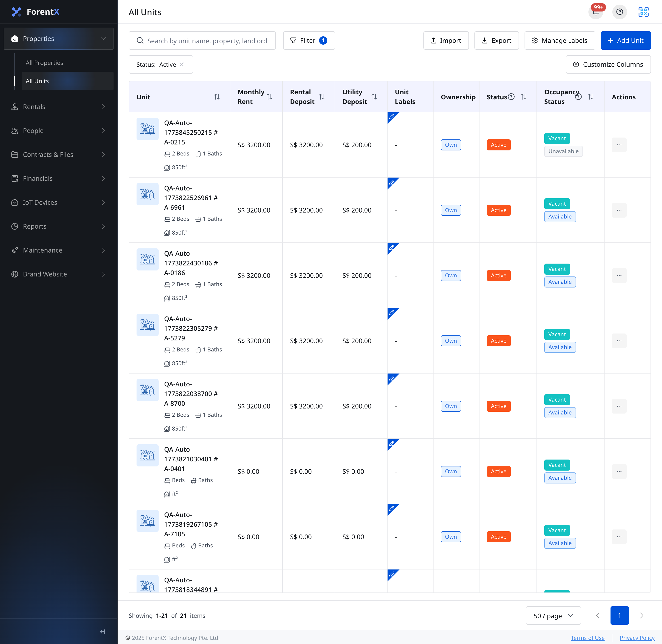This screenshot has height=644, width=662.
Task: Open actions menu for A-8700 row
Action: click(x=619, y=406)
